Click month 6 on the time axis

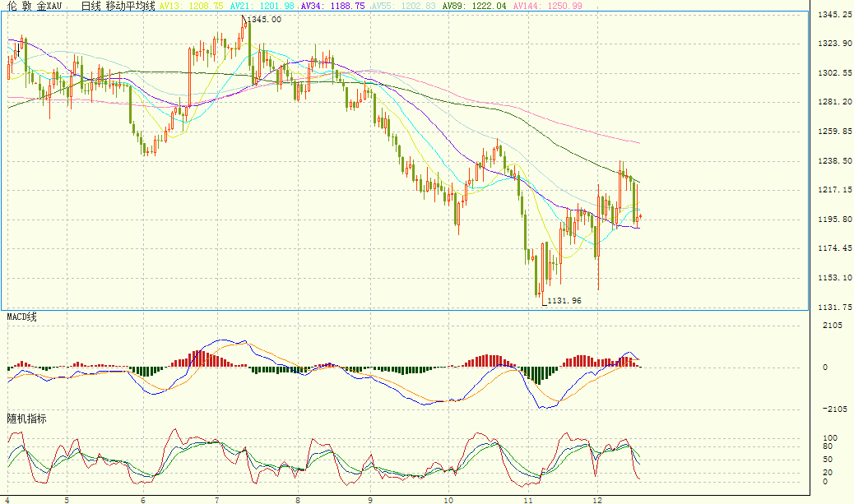click(143, 500)
